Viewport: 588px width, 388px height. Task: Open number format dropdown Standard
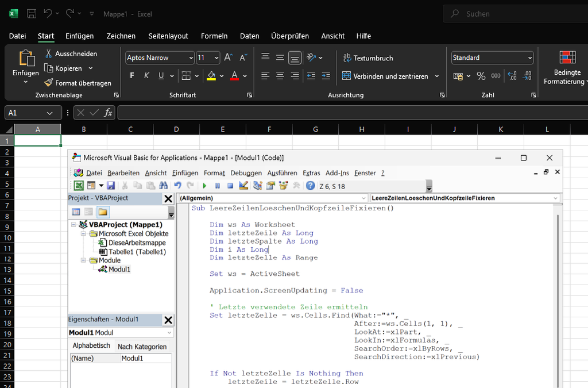tap(530, 58)
